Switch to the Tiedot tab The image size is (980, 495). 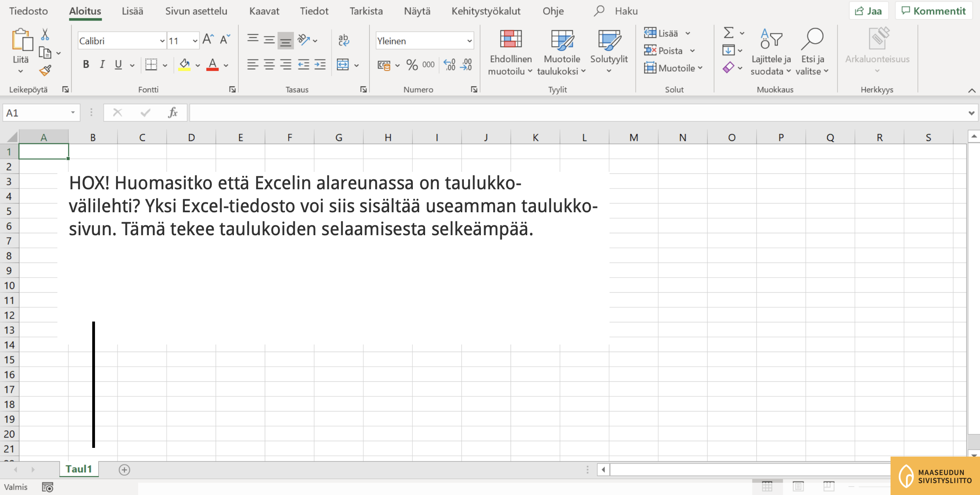click(x=314, y=11)
